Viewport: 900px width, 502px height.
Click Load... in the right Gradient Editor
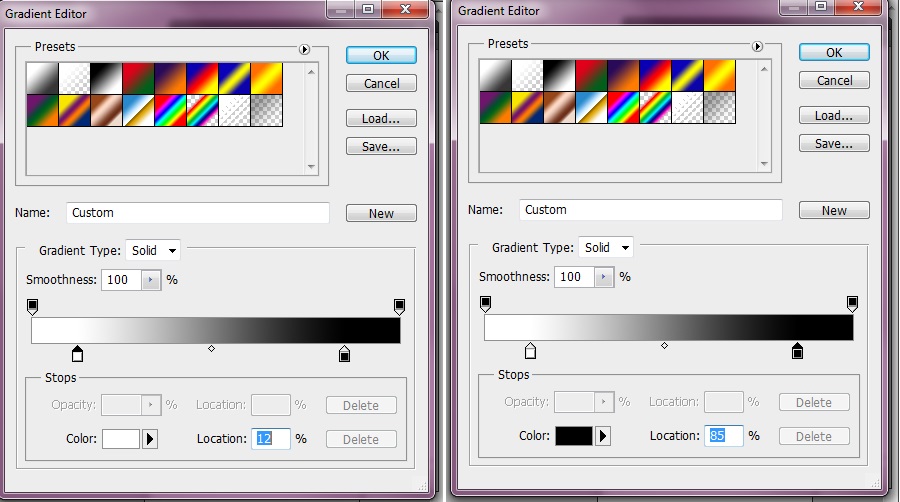tap(834, 115)
